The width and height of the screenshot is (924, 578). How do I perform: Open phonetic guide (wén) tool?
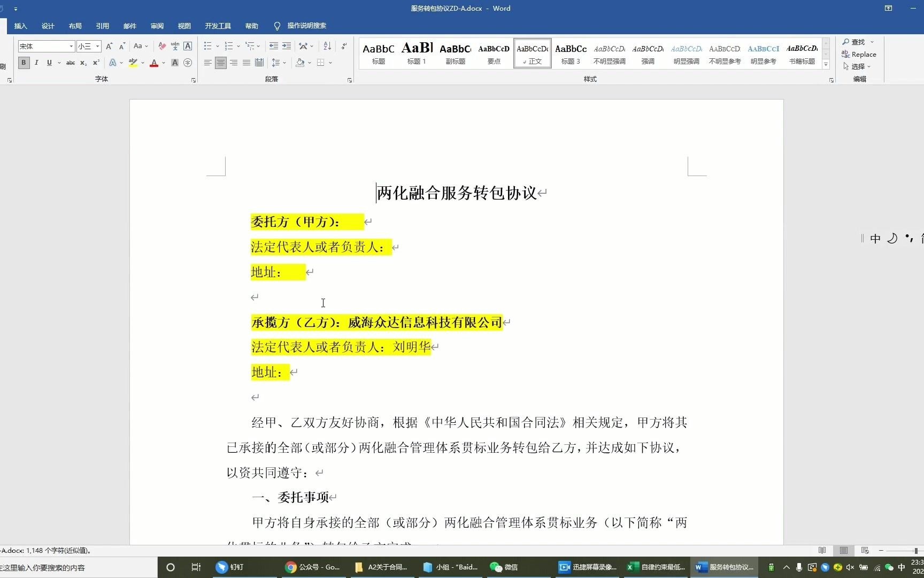click(175, 46)
